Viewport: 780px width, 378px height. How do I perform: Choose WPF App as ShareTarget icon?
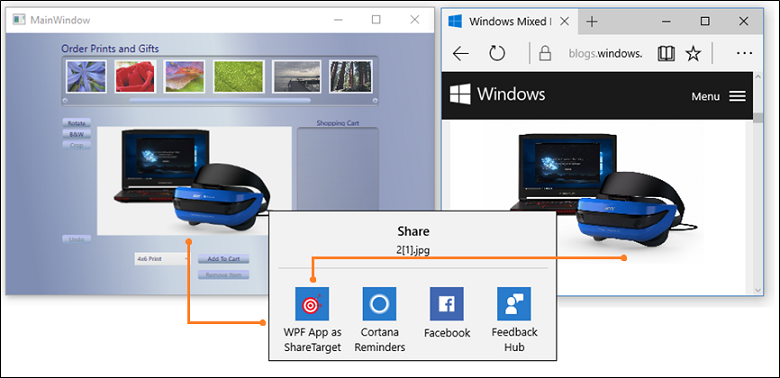click(312, 303)
